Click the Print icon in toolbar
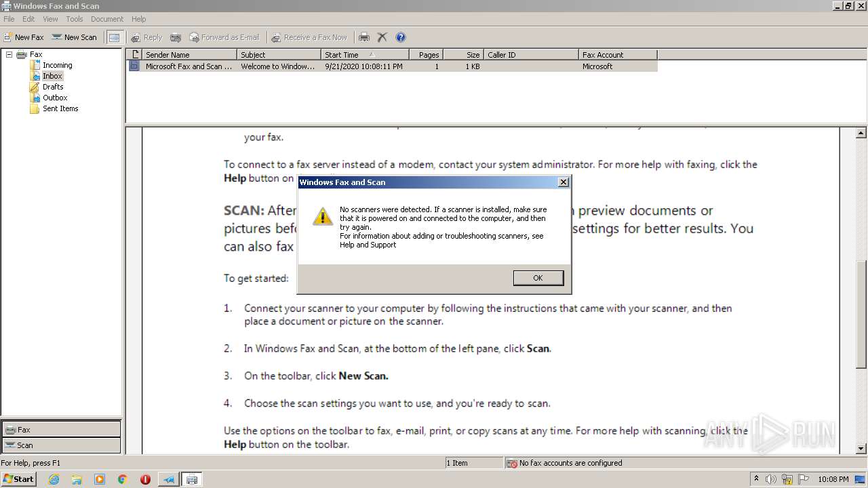 [364, 37]
